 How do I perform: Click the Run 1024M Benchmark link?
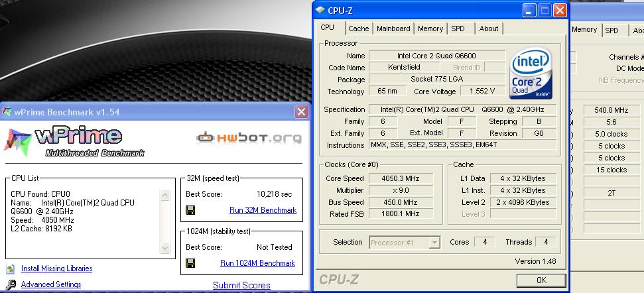click(257, 263)
